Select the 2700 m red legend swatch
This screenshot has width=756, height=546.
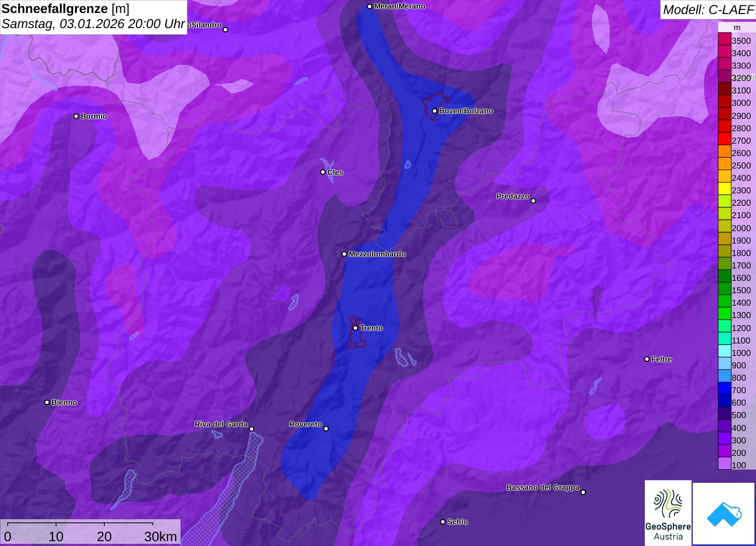[x=725, y=139]
